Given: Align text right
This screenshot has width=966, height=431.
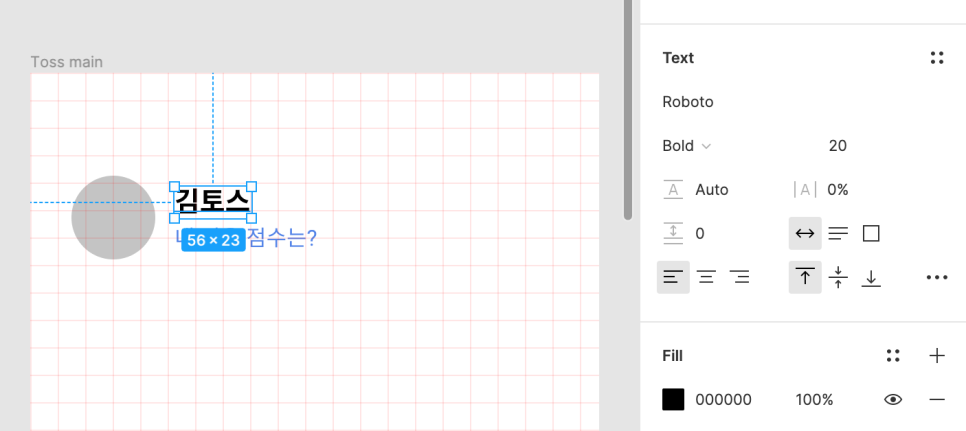Looking at the screenshot, I should (739, 277).
